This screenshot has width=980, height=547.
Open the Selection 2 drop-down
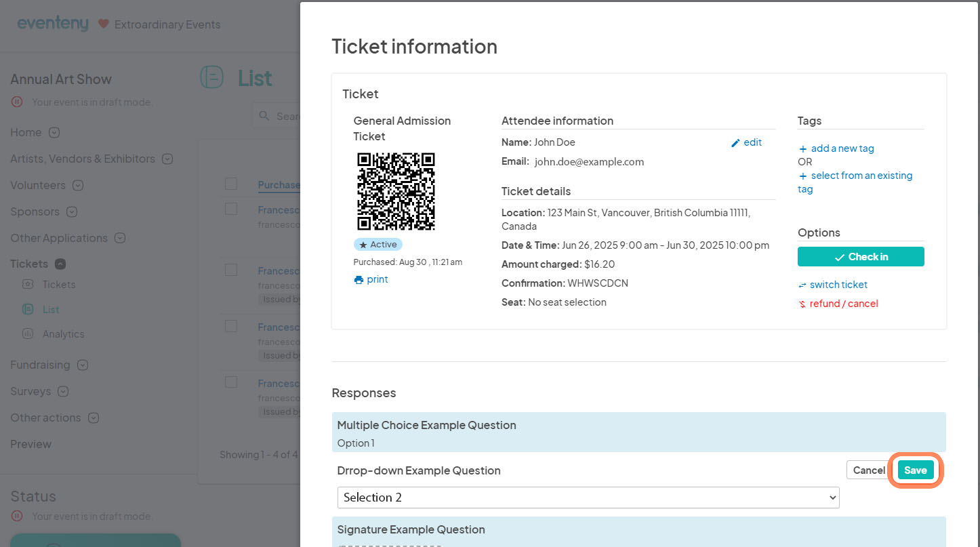pos(588,498)
